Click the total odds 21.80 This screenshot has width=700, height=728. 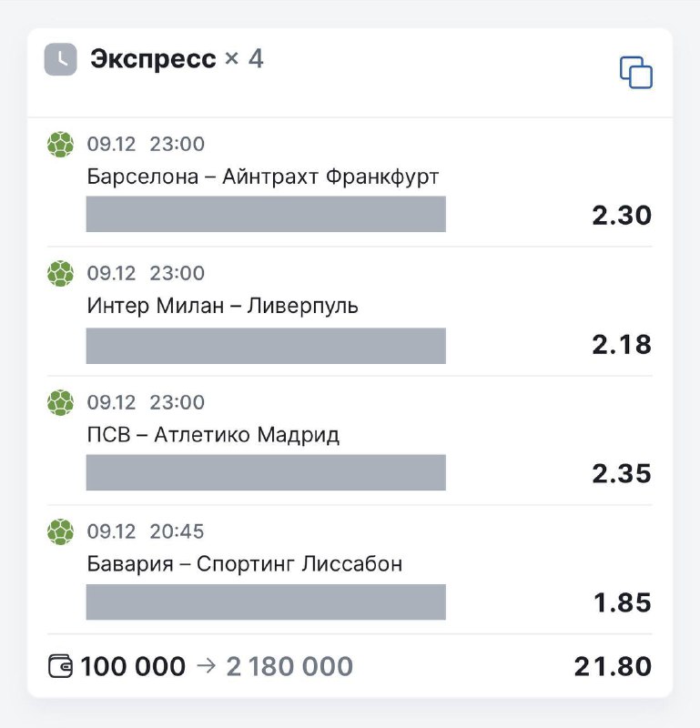613,667
